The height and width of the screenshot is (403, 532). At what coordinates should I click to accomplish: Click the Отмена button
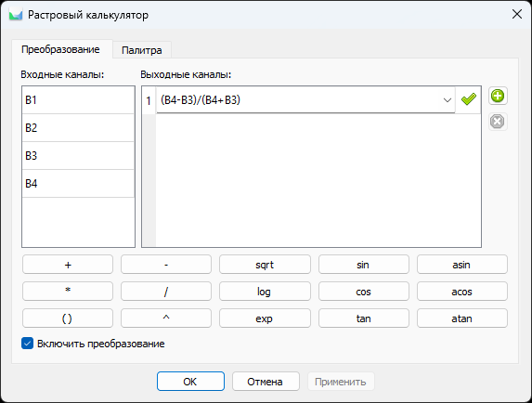266,382
